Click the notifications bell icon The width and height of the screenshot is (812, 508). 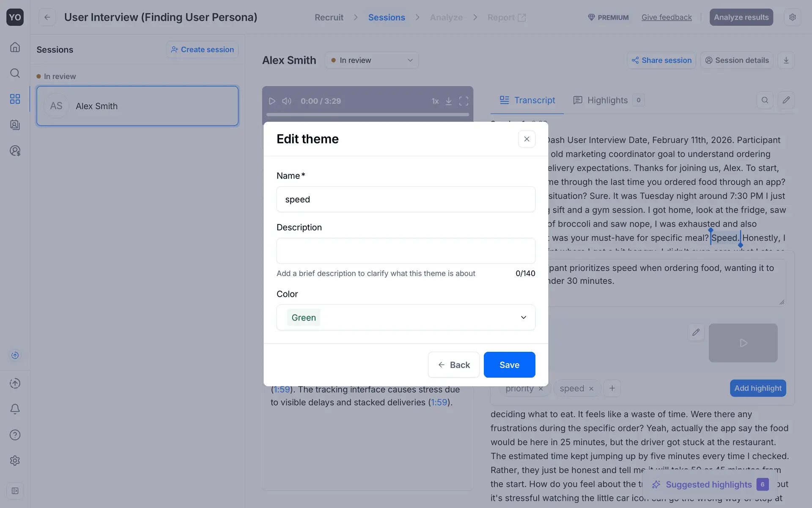click(15, 409)
